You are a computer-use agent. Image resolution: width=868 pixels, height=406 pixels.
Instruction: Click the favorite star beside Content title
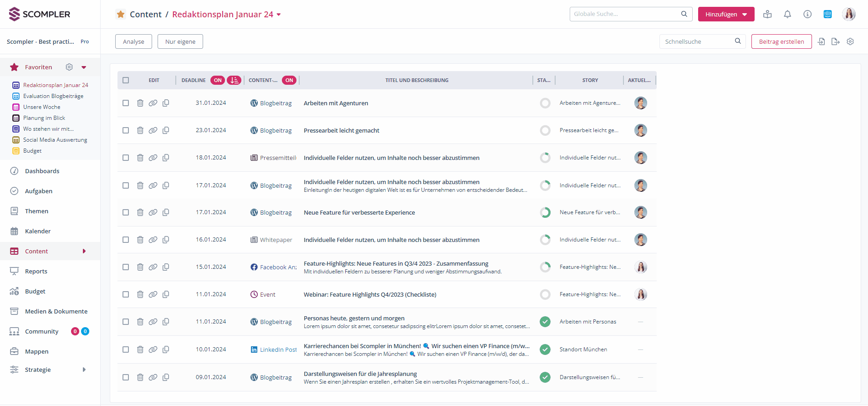(x=121, y=14)
